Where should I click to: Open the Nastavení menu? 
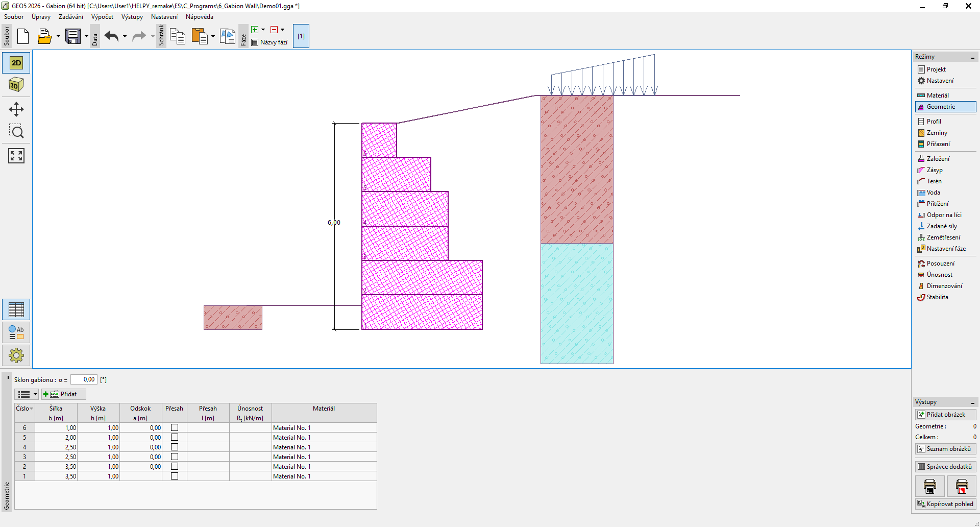164,17
